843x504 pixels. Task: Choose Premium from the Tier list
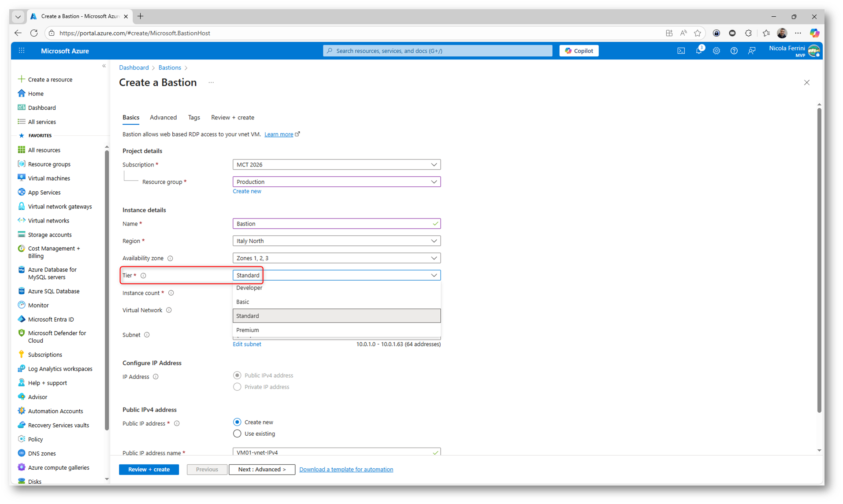tap(248, 330)
